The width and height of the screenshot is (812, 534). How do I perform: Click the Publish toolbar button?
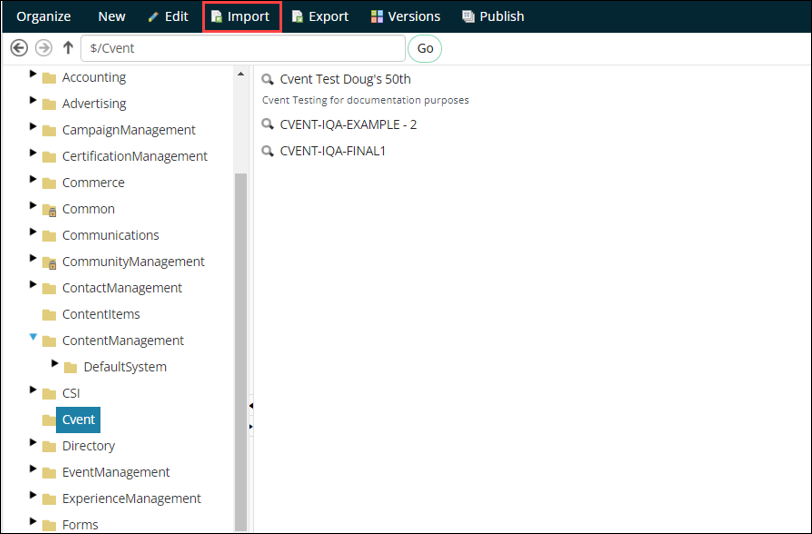pos(492,17)
